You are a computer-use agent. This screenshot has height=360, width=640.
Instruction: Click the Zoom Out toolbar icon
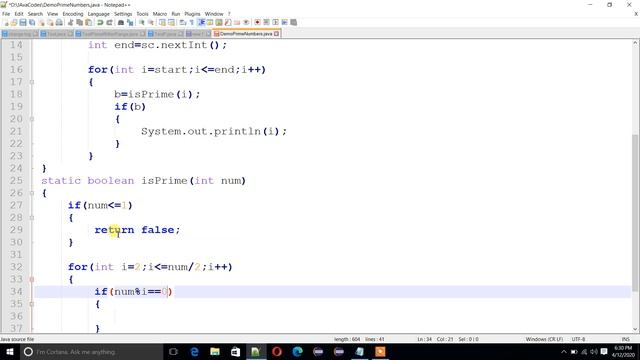click(x=151, y=22)
